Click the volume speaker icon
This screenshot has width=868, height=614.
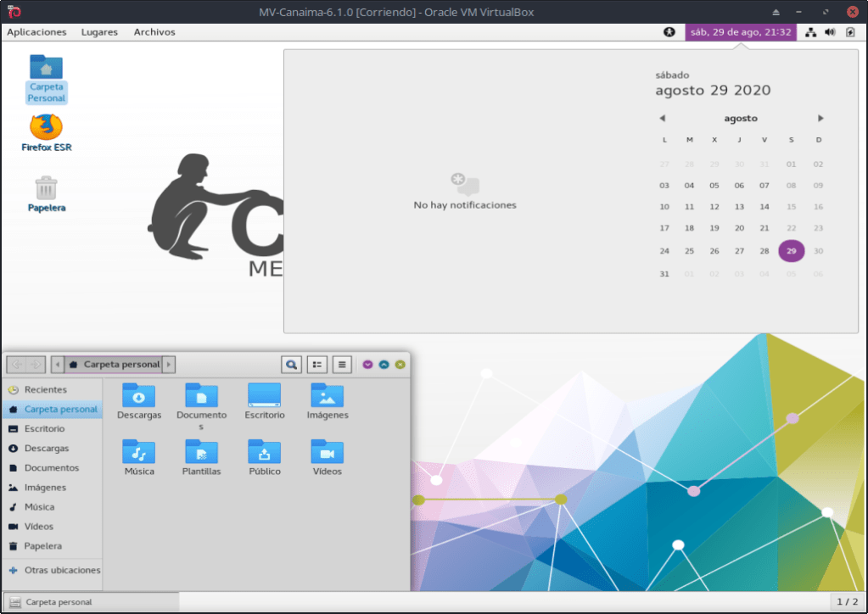pos(830,32)
